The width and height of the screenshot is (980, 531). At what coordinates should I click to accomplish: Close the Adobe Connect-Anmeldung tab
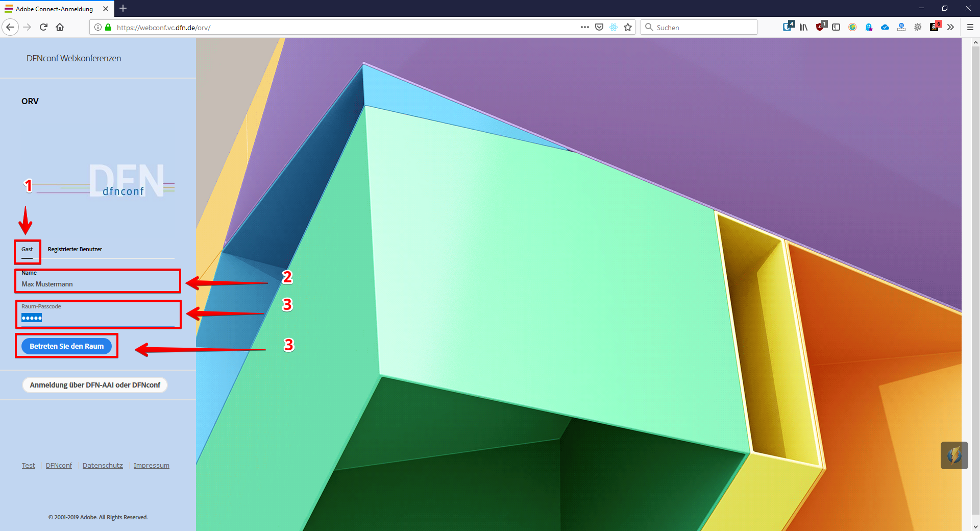pos(106,9)
